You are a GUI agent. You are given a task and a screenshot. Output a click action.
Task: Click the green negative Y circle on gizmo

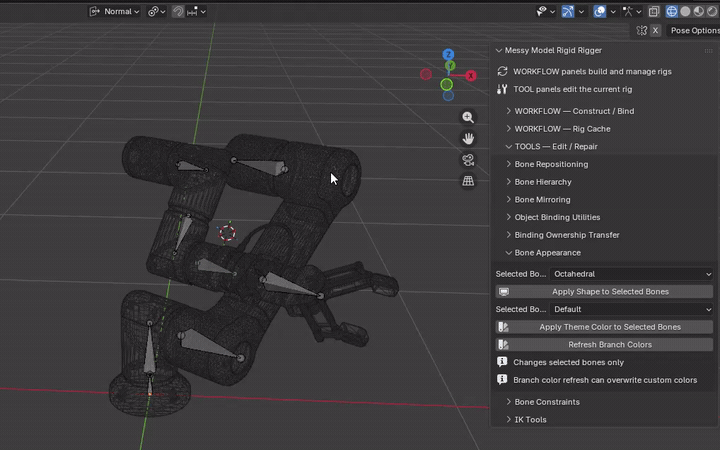(446, 84)
